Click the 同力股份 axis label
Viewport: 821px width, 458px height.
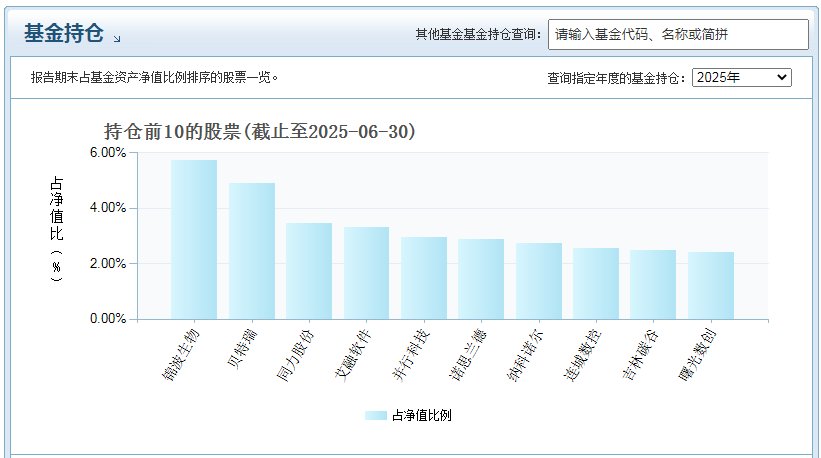click(296, 355)
